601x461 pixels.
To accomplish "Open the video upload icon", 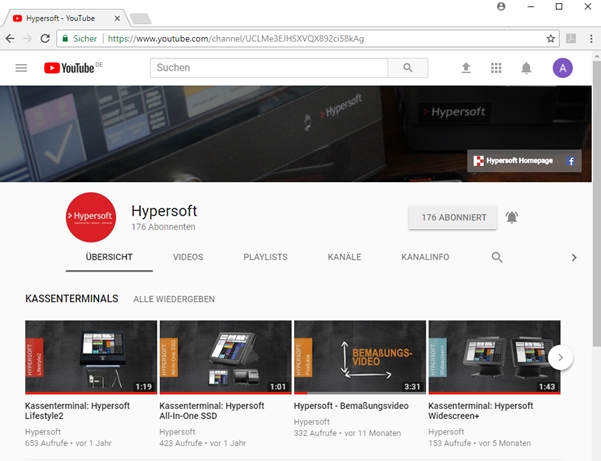I will [x=466, y=68].
